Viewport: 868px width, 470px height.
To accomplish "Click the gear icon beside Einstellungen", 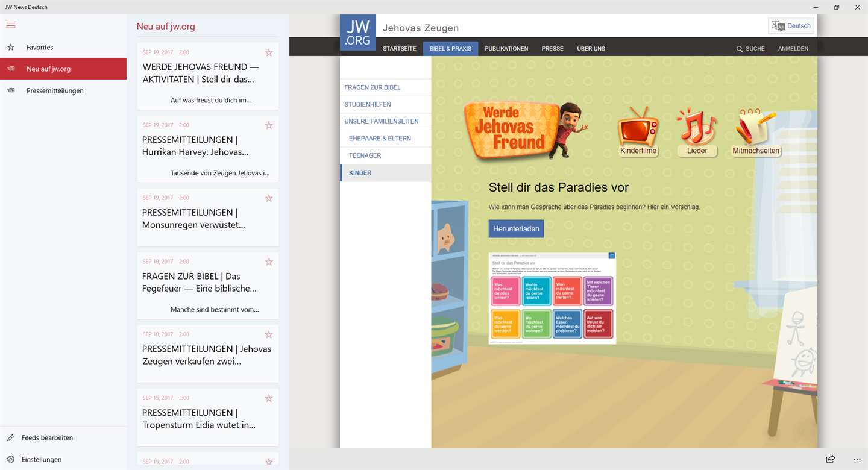I will (11, 459).
